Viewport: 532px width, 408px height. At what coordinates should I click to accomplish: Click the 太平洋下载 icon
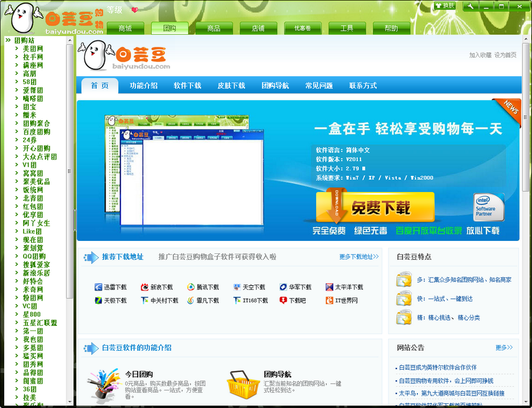(x=329, y=287)
